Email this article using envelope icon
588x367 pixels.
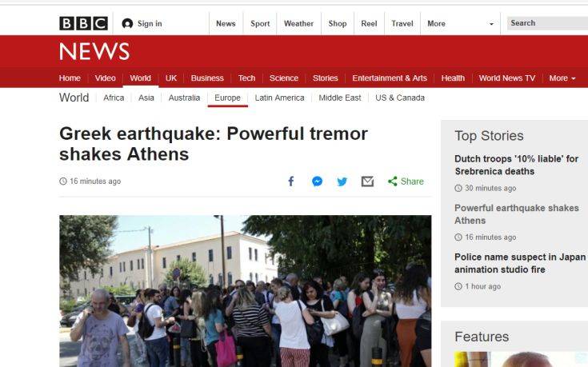click(x=367, y=182)
